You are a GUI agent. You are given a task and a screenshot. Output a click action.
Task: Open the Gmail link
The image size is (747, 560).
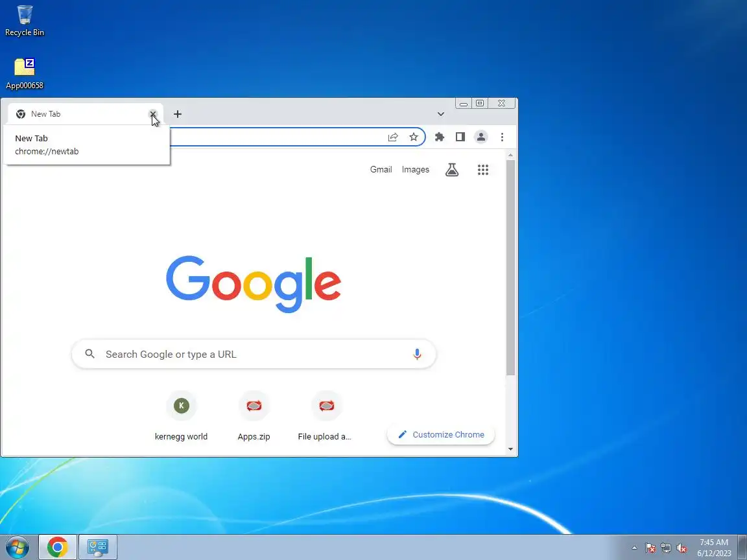pos(381,170)
